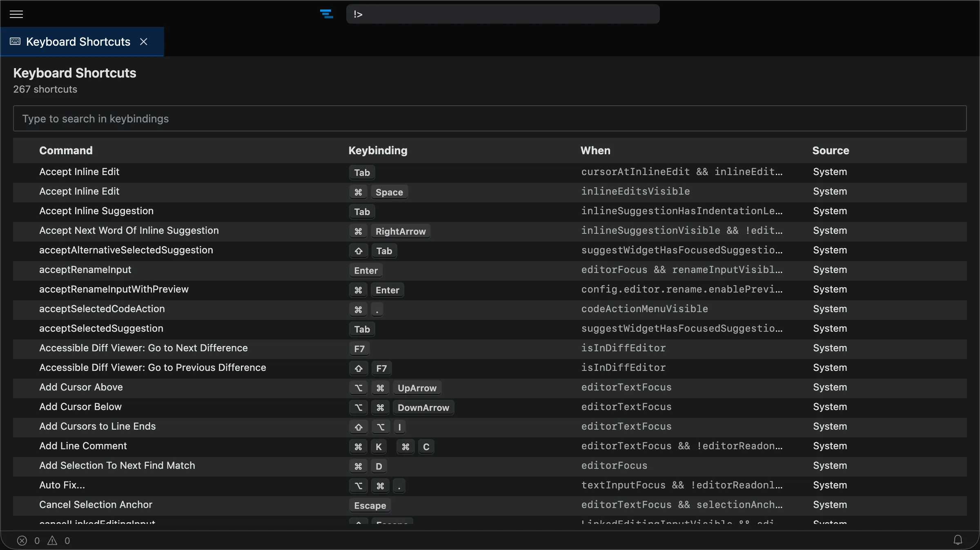
Task: Click System source of Cancel Selection Anchor
Action: (x=830, y=505)
